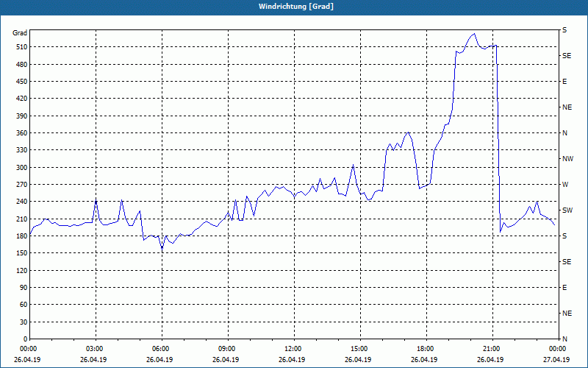588x368 pixels.
Task: Select the 26.04.19 date beneath 12:00
Action: pyautogui.click(x=292, y=360)
